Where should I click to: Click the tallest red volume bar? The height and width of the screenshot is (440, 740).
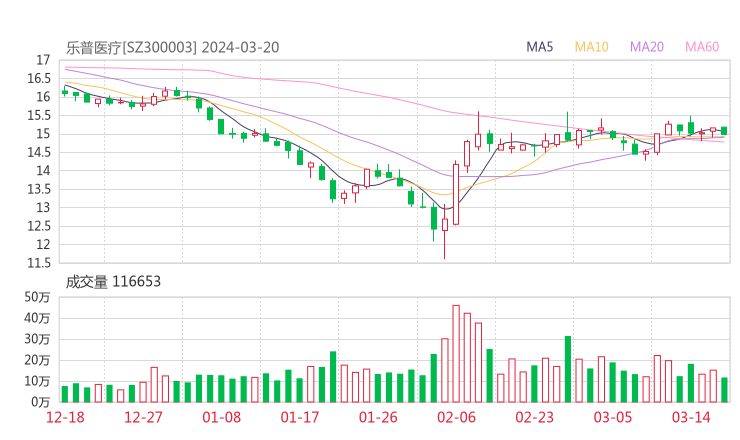[x=456, y=354]
